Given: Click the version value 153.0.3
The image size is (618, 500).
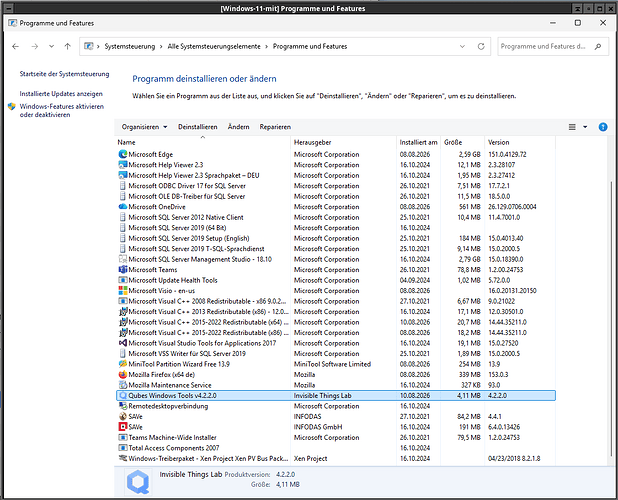Looking at the screenshot, I should tap(498, 374).
